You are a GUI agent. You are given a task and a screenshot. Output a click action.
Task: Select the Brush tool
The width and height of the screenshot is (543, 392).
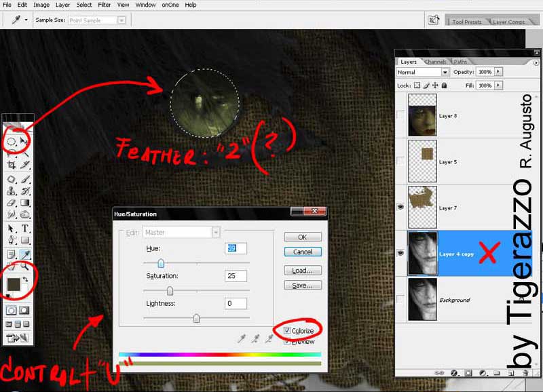24,179
